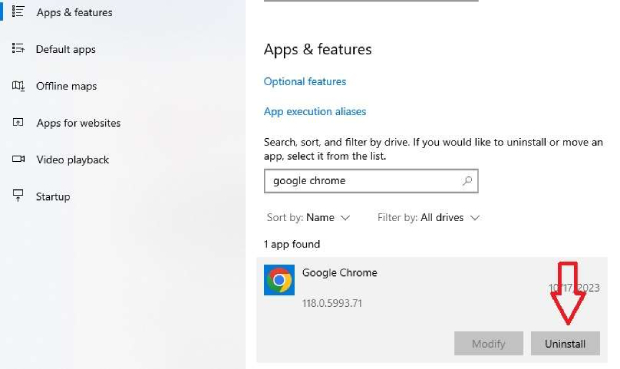Go to Default apps section

[x=66, y=49]
